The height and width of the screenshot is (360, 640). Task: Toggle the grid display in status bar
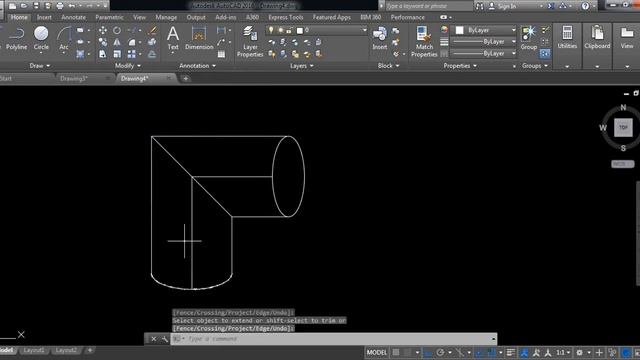(396, 352)
